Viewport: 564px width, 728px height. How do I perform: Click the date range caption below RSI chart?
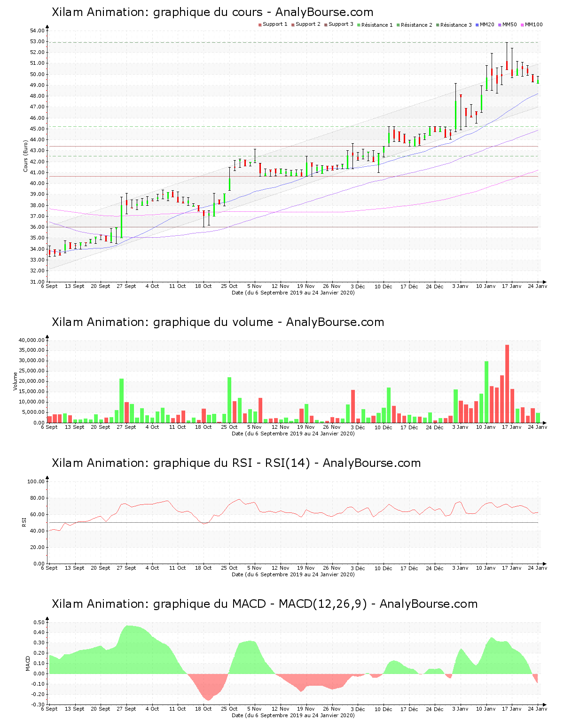[x=293, y=574]
